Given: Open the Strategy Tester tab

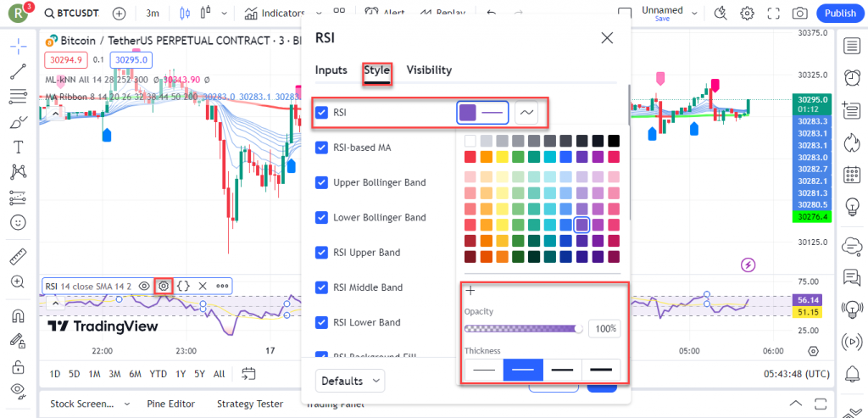Looking at the screenshot, I should click(250, 404).
